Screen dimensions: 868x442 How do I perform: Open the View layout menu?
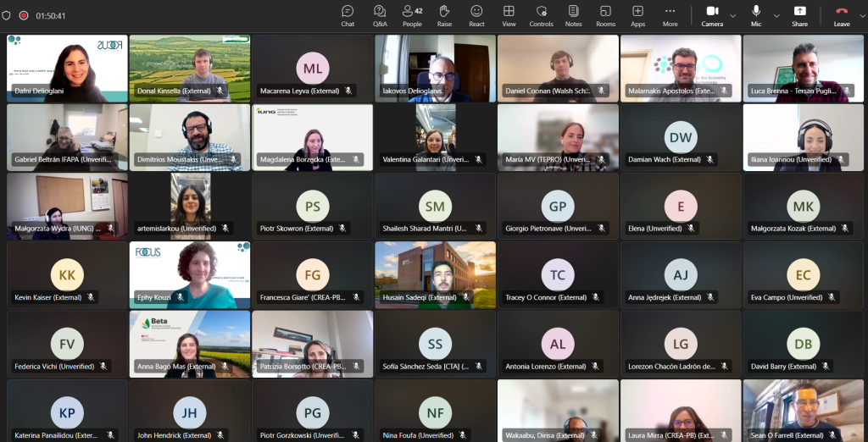pyautogui.click(x=509, y=15)
